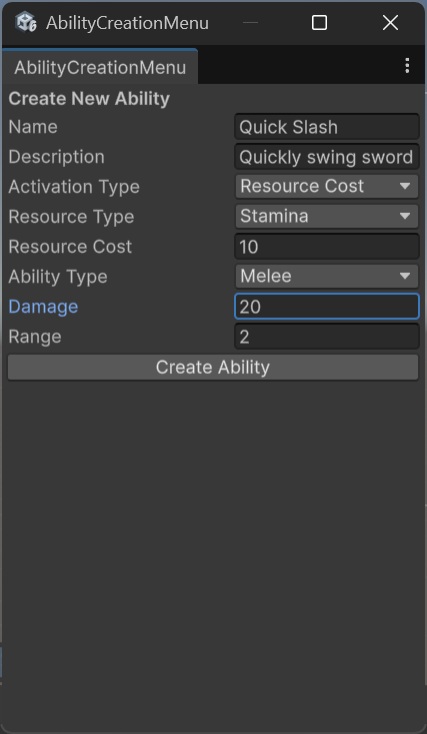Click the Name field label

pyautogui.click(x=33, y=127)
